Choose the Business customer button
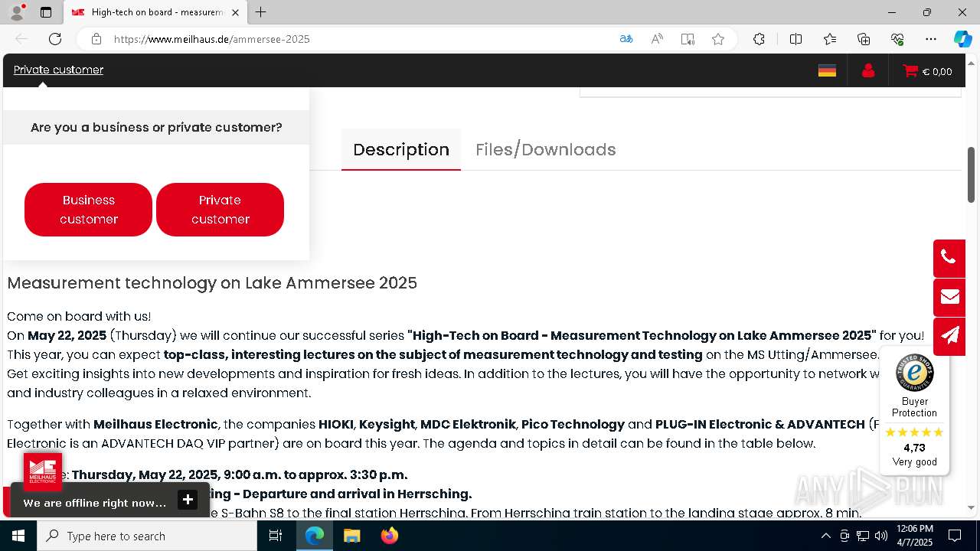The height and width of the screenshot is (551, 980). pyautogui.click(x=88, y=210)
